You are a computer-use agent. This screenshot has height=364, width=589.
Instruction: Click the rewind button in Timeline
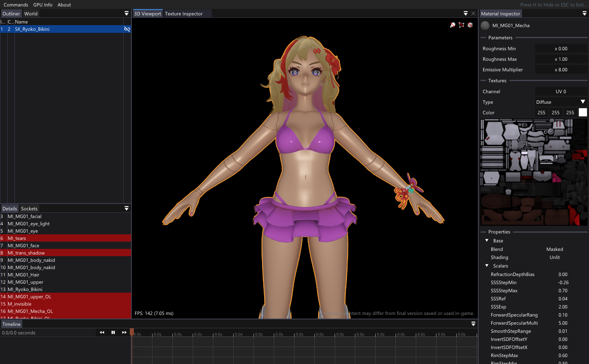point(102,332)
